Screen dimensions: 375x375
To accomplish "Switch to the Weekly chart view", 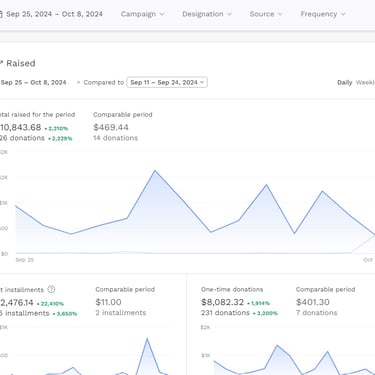I will click(365, 82).
